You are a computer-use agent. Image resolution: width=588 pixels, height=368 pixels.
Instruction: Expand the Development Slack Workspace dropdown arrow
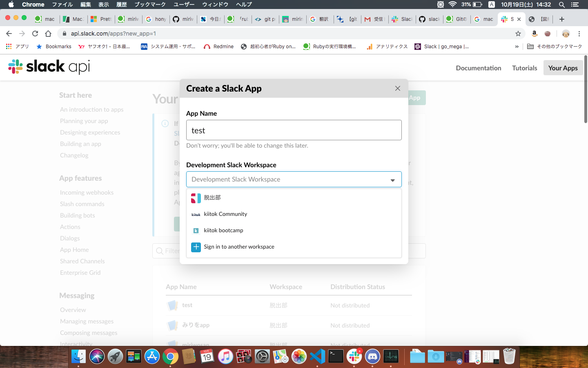(392, 180)
